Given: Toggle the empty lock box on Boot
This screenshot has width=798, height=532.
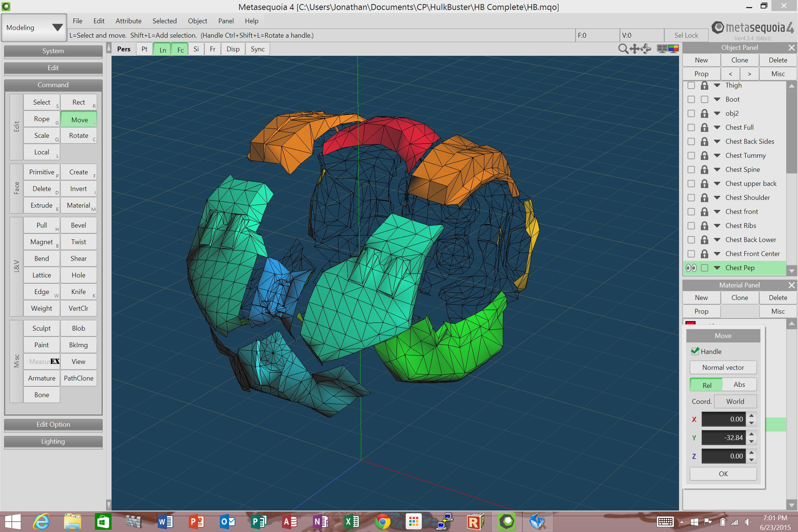Looking at the screenshot, I should (705, 99).
